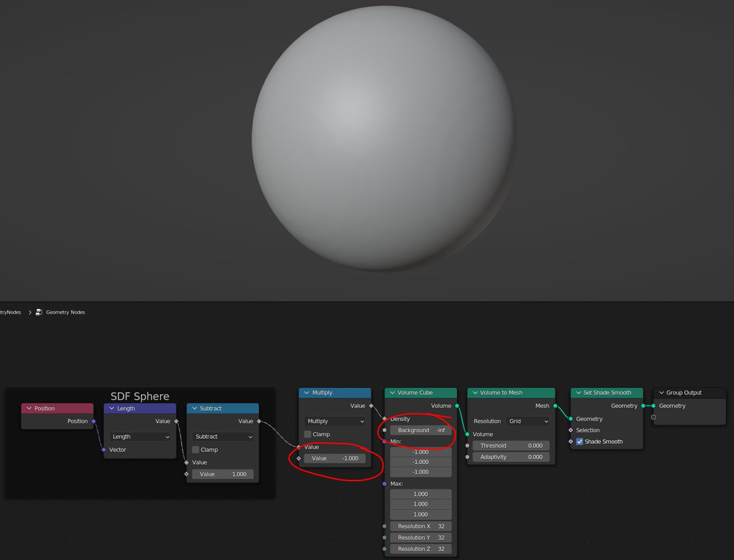Select the Group Output node header
Viewport: 734px width, 560px height.
(x=689, y=393)
